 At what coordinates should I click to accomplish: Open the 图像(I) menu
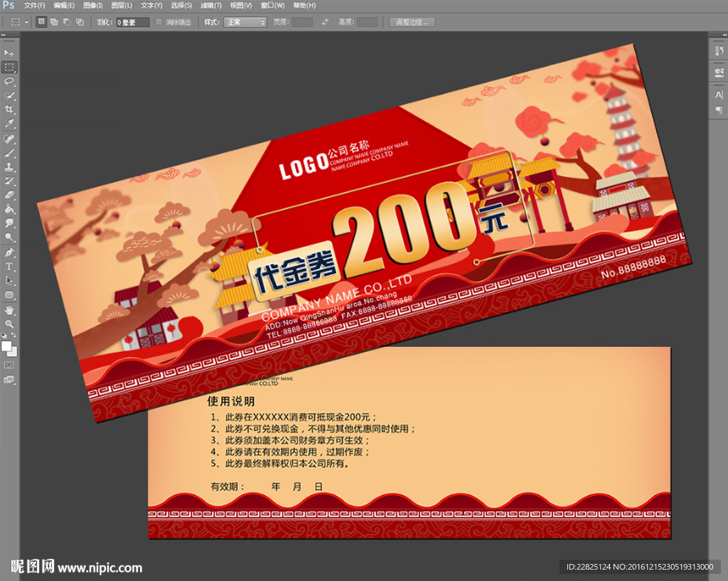point(93,6)
